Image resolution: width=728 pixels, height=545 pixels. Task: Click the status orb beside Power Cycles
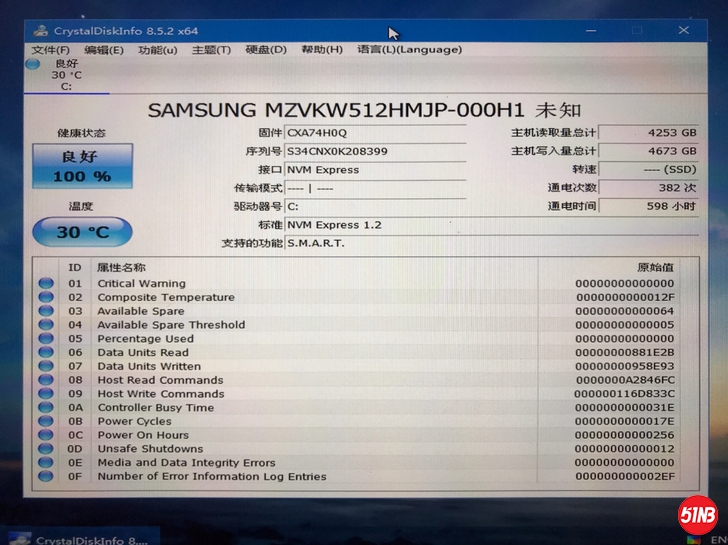tap(46, 422)
